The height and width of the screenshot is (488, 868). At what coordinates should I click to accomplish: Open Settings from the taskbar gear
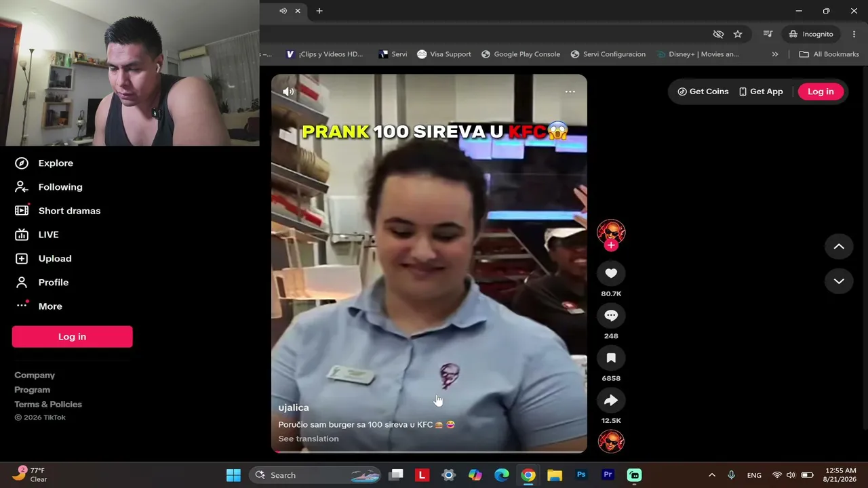click(x=448, y=475)
